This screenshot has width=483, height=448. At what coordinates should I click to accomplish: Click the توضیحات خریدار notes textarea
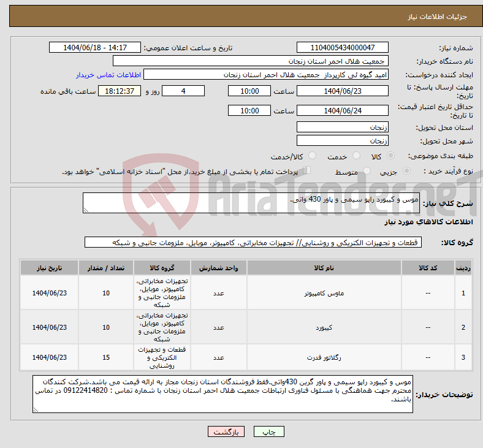pyautogui.click(x=222, y=394)
